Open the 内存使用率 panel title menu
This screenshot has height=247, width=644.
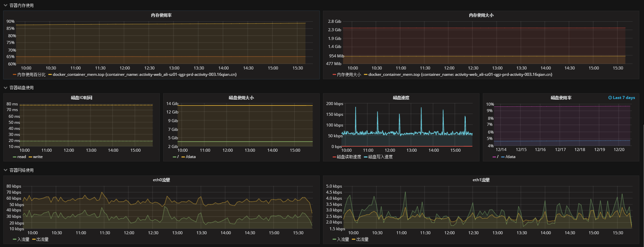(161, 15)
